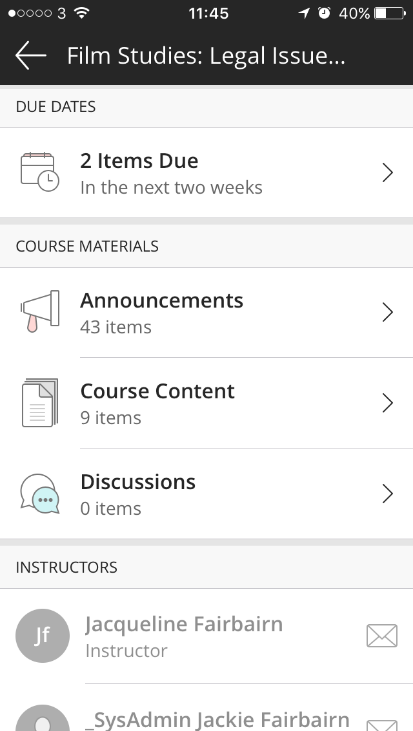This screenshot has width=413, height=731.
Task: Expand the 2 Items Due chevron
Action: click(x=387, y=172)
